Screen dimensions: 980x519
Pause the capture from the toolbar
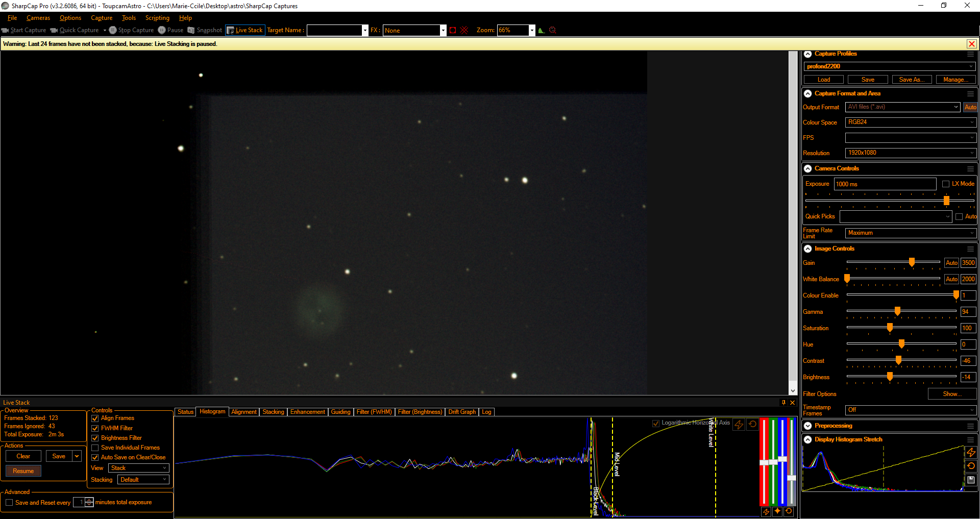pos(171,30)
